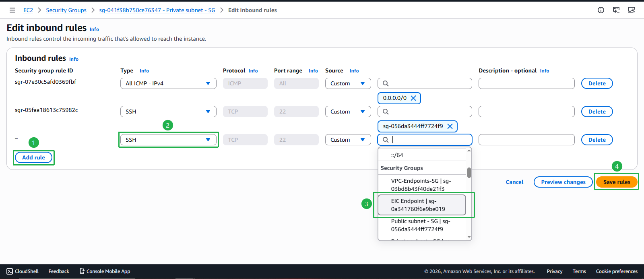Viewport: 644px width, 279px height.
Task: Open Info link next to Edit inbound rules
Action: 94,29
